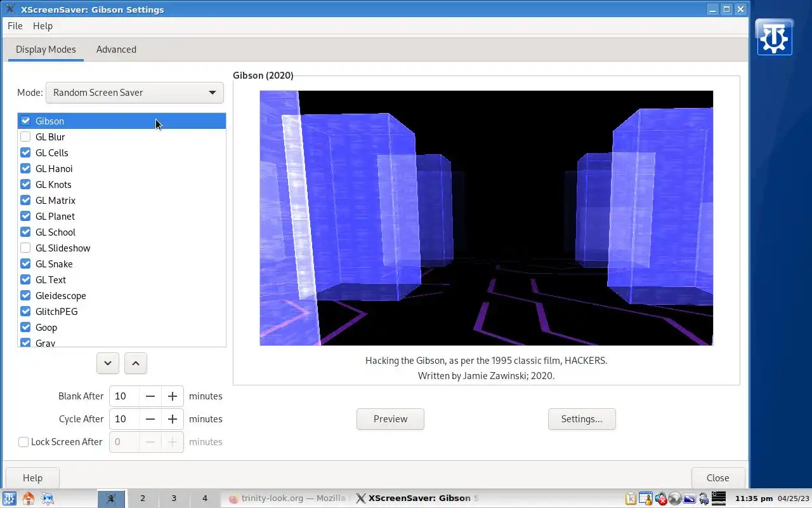Move selected saver down with down-arrow button
This screenshot has width=812, height=508.
[x=108, y=363]
